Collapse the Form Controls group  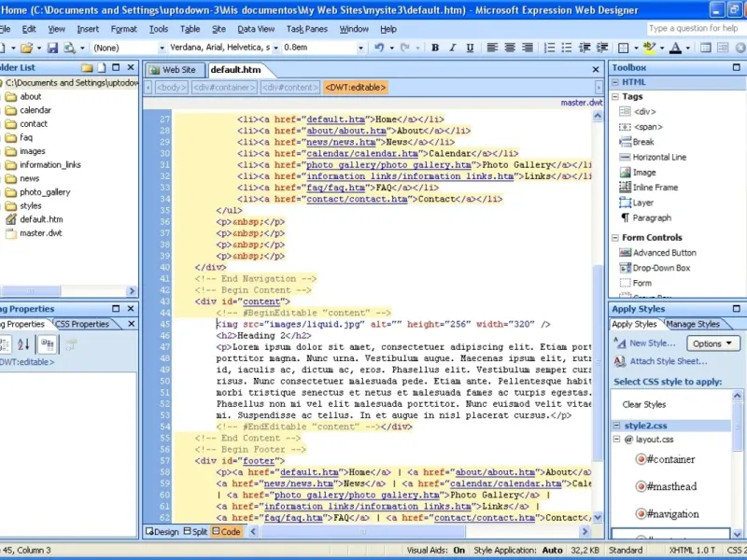pos(615,238)
